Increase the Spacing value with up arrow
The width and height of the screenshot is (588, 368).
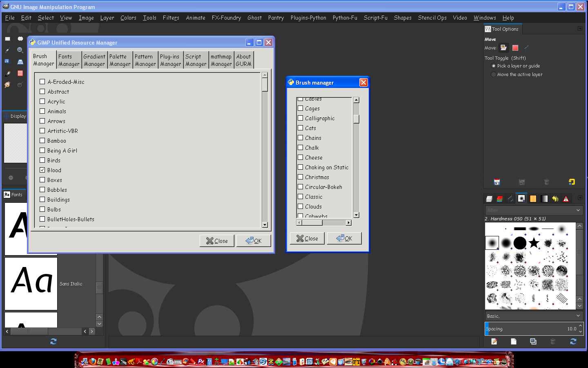(x=580, y=326)
